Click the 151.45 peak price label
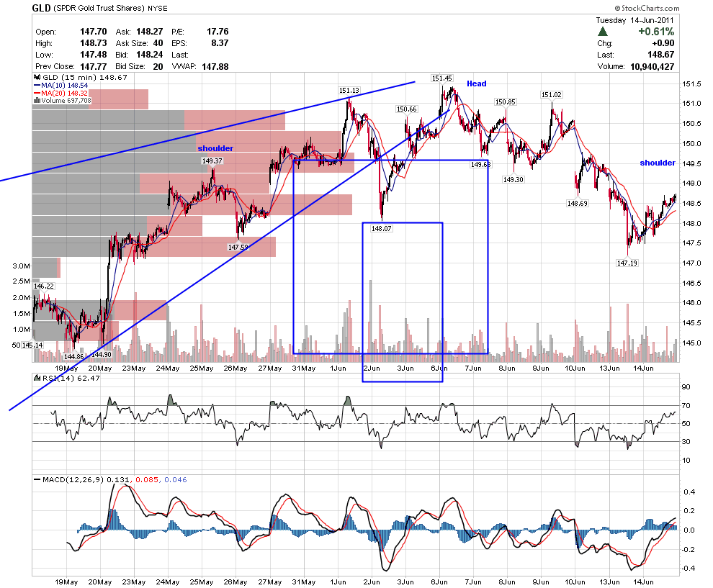 tap(442, 78)
